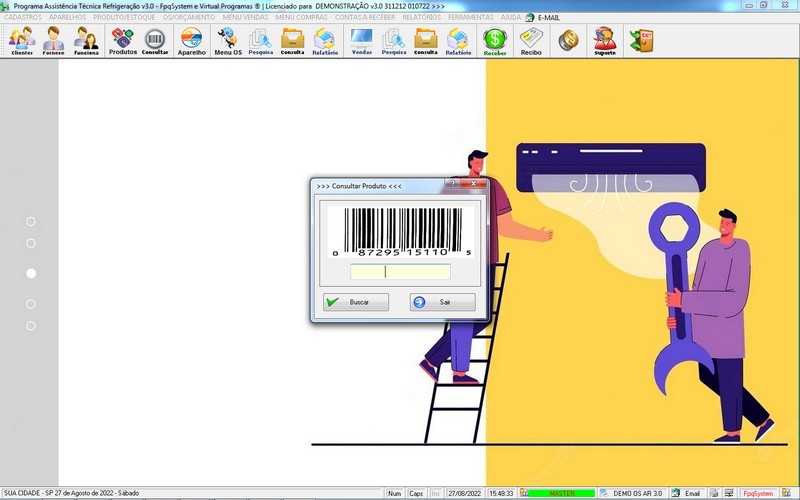Close the Consultar Produto dialog
Image resolution: width=800 pixels, height=500 pixels.
(473, 183)
